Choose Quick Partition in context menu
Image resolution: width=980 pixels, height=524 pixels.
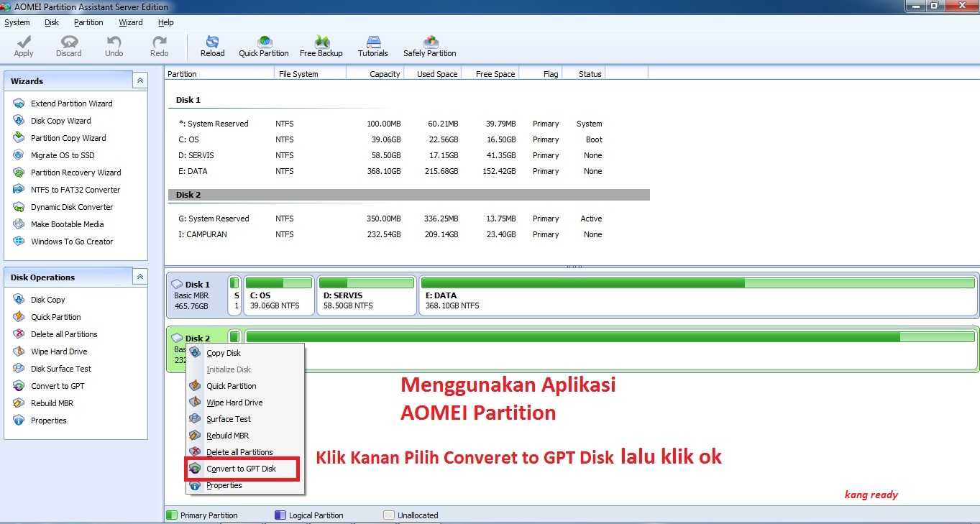244,386
